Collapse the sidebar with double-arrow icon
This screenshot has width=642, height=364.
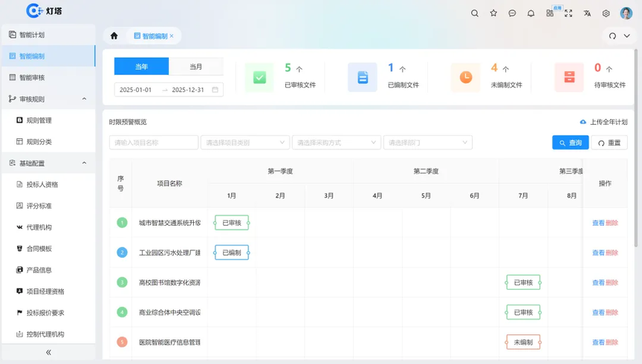(48, 352)
